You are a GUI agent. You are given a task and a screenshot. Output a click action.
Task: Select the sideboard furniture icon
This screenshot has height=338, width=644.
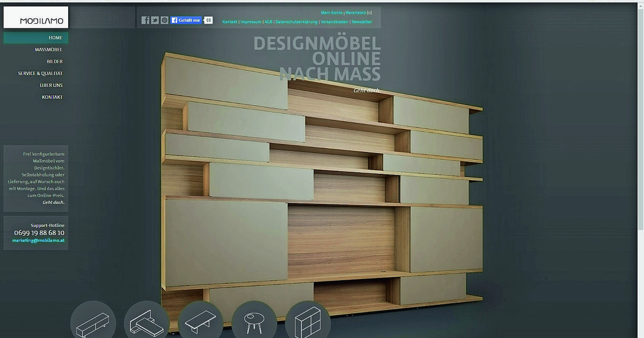tap(93, 322)
